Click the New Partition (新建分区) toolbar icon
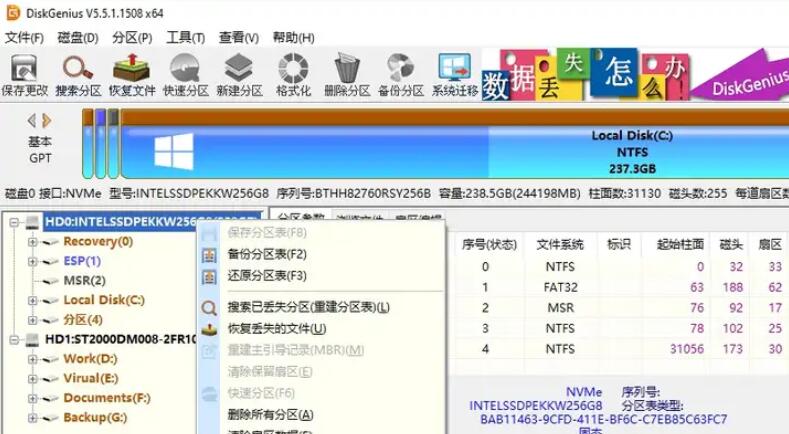Screen dimensions: 789x434 pos(240,76)
